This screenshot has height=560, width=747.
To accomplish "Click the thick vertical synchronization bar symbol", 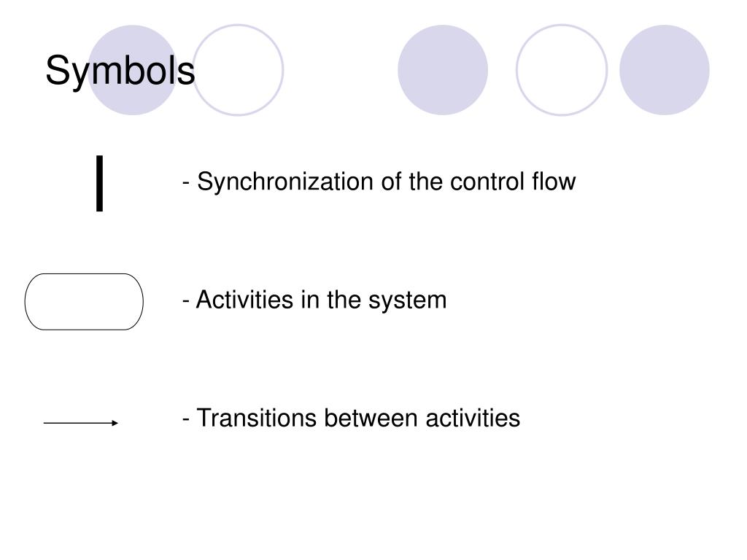I will click(x=99, y=183).
